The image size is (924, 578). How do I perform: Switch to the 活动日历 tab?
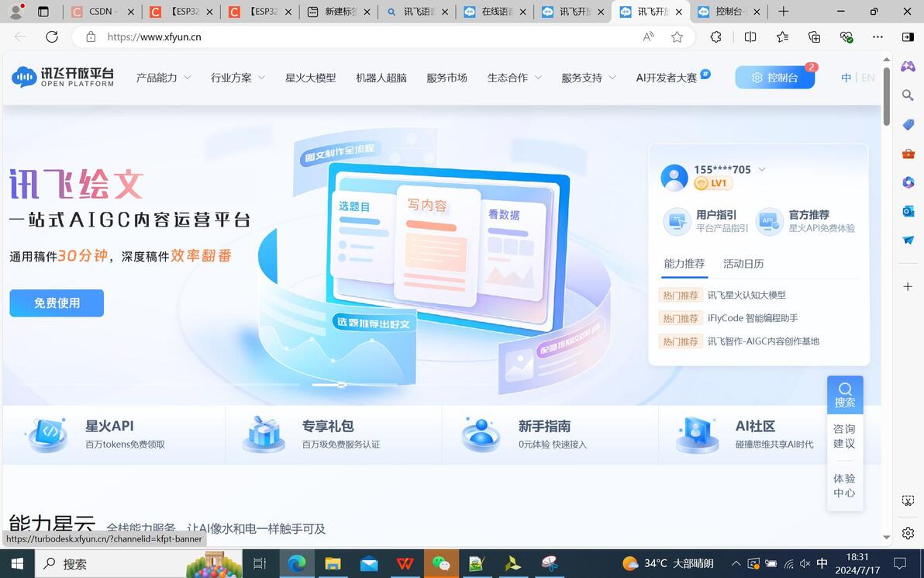[743, 264]
